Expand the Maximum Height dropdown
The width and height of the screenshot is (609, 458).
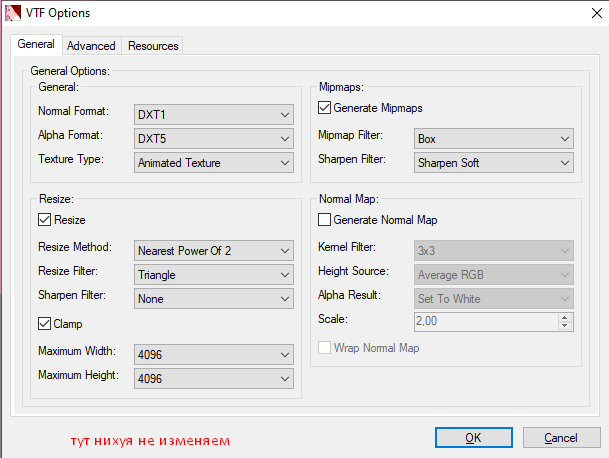pos(213,379)
